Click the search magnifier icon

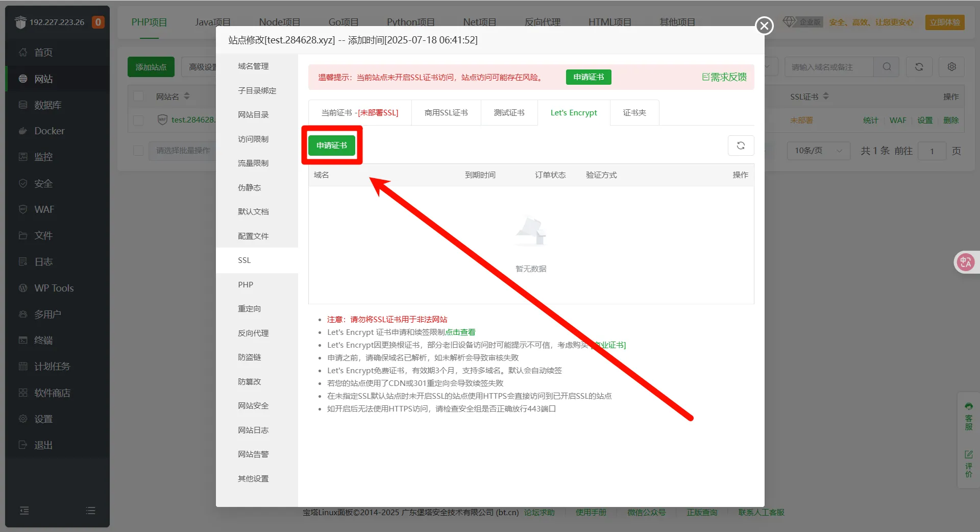pos(887,67)
